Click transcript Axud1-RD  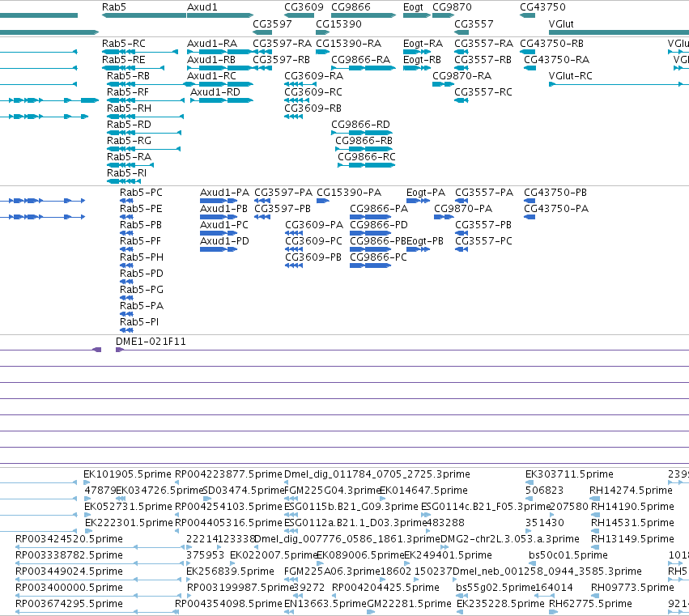(215, 92)
